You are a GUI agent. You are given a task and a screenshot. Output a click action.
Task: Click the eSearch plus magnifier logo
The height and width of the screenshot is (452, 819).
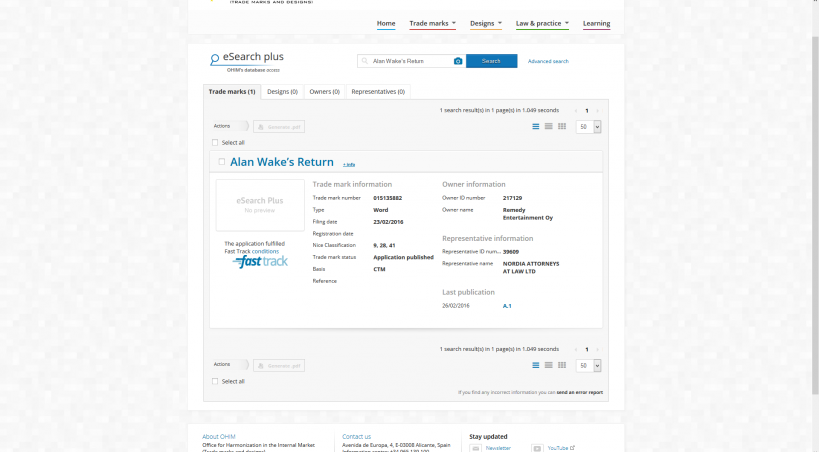pos(214,60)
